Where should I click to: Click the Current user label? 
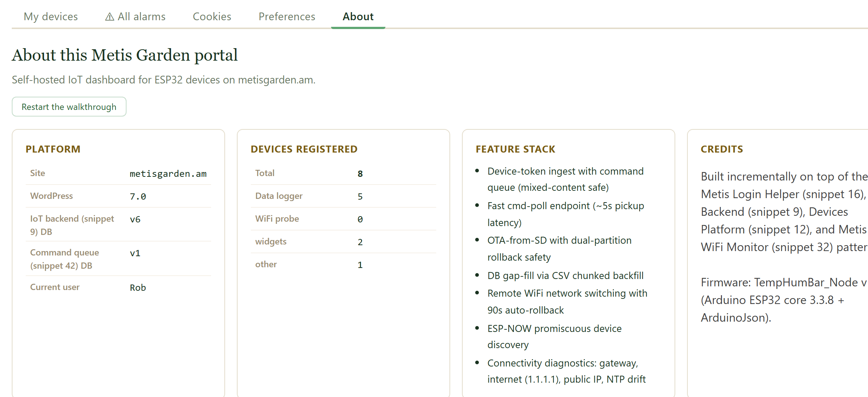(55, 287)
